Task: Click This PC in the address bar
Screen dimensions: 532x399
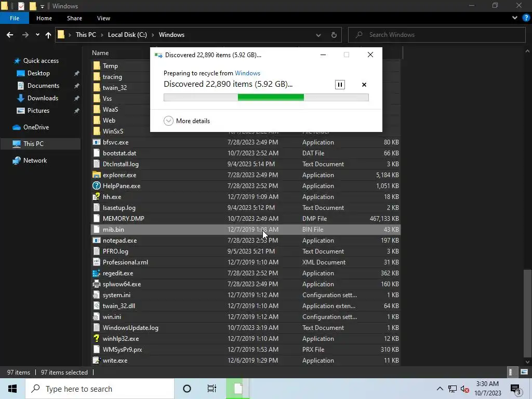Action: point(86,35)
